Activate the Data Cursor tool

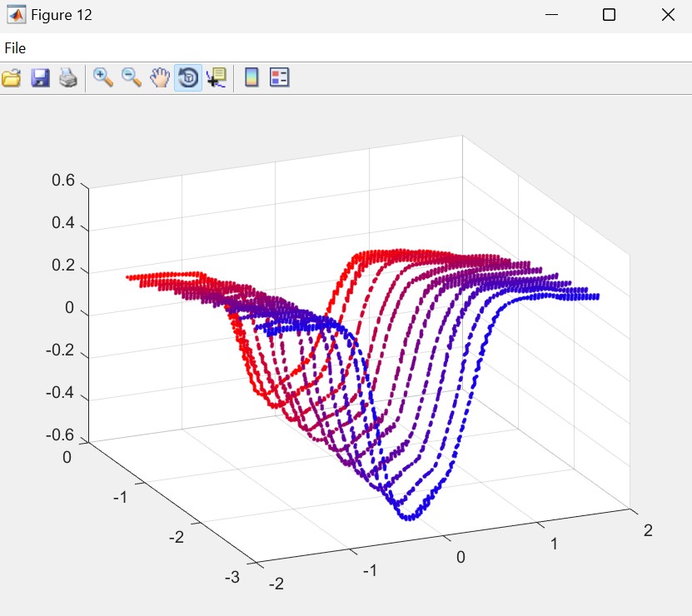pyautogui.click(x=216, y=78)
